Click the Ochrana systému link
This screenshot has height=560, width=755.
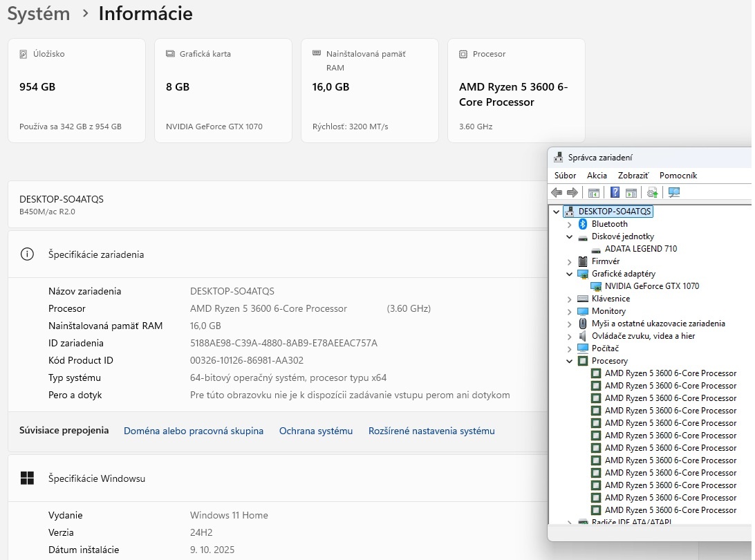[315, 431]
